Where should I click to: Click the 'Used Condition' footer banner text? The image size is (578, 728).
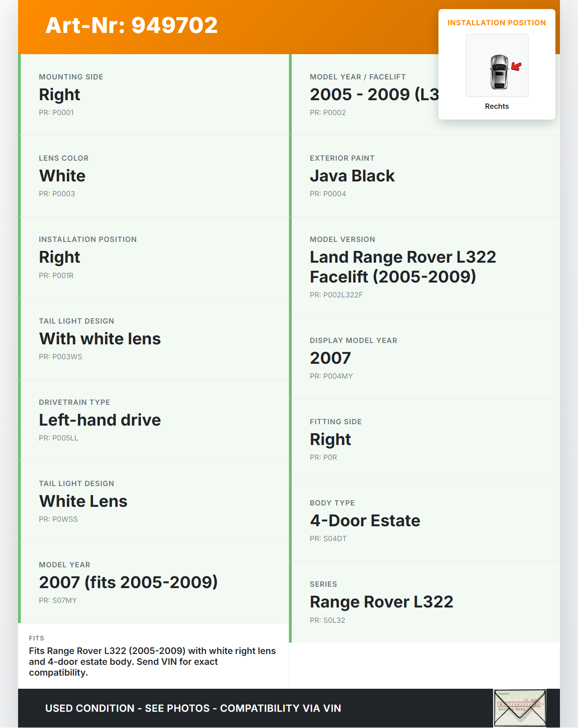pyautogui.click(x=193, y=708)
